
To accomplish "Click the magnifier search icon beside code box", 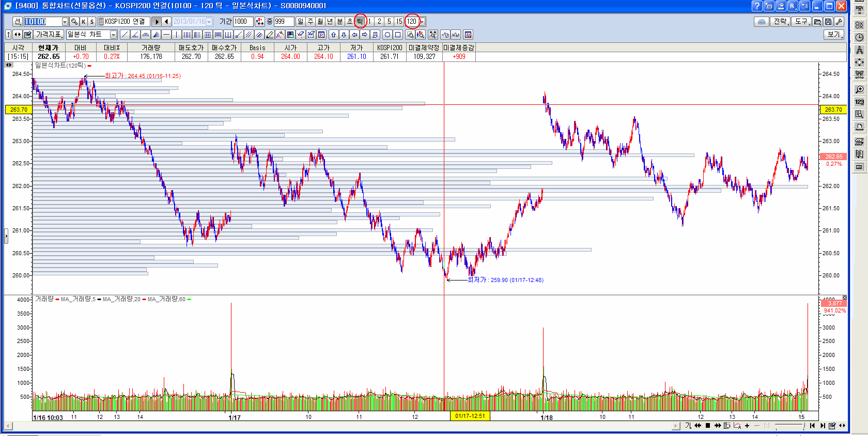I will 74,22.
